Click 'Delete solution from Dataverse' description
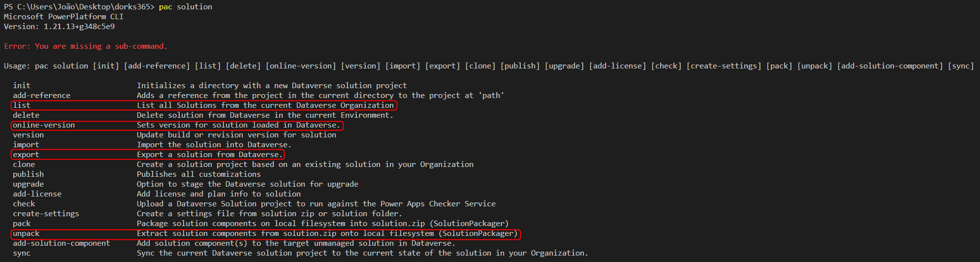Viewport: 980px width, 262px height. tap(265, 115)
